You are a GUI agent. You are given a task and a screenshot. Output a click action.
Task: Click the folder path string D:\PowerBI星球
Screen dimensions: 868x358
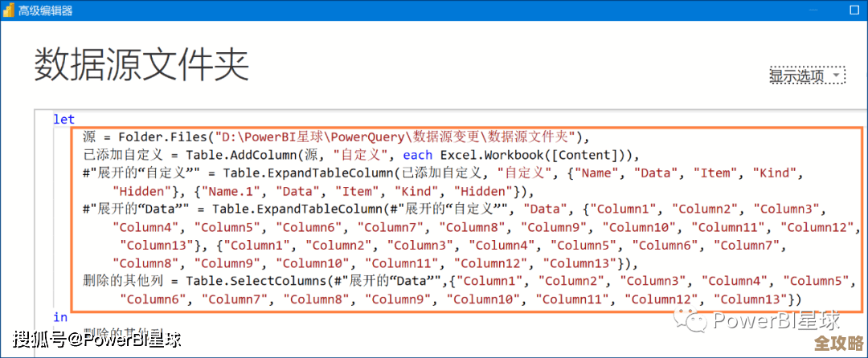pos(289,136)
